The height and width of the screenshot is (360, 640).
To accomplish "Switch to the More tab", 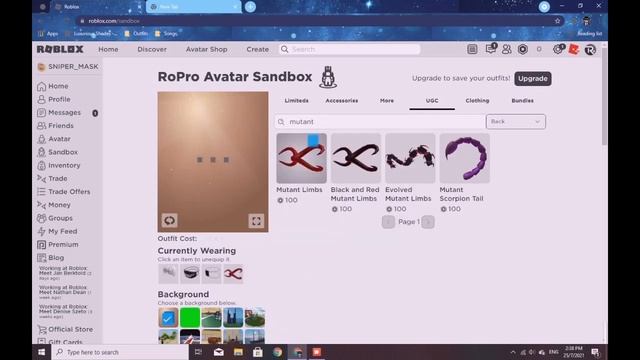I will point(387,100).
